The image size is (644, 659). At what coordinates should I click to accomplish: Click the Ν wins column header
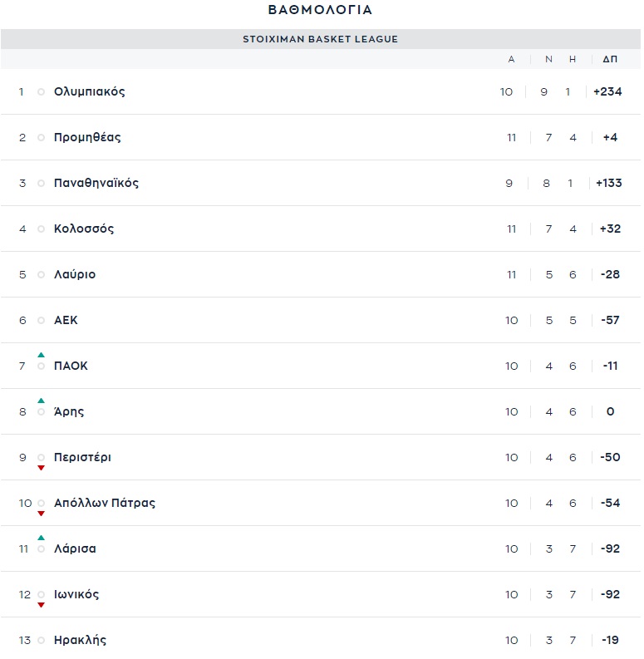[548, 59]
